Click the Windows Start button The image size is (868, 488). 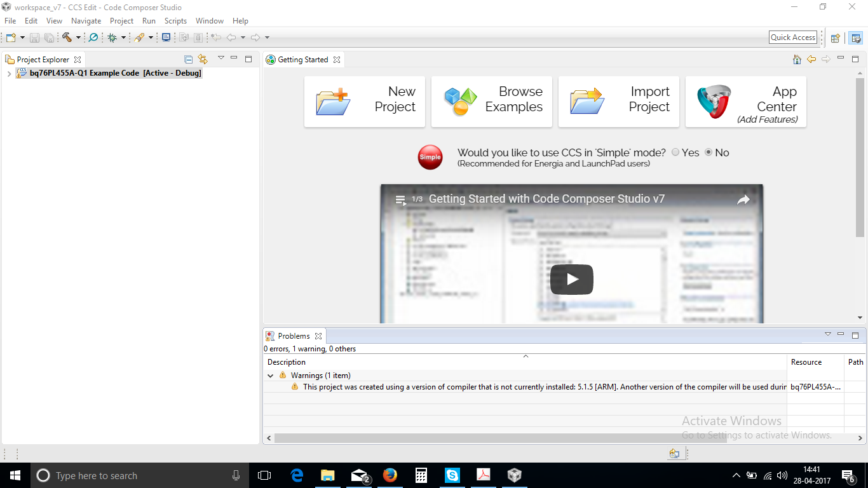15,475
